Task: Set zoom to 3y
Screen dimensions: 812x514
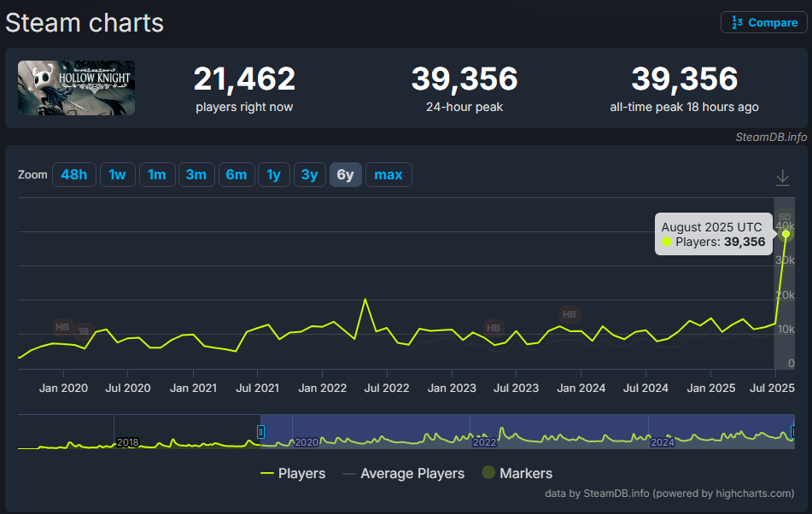Action: tap(310, 174)
